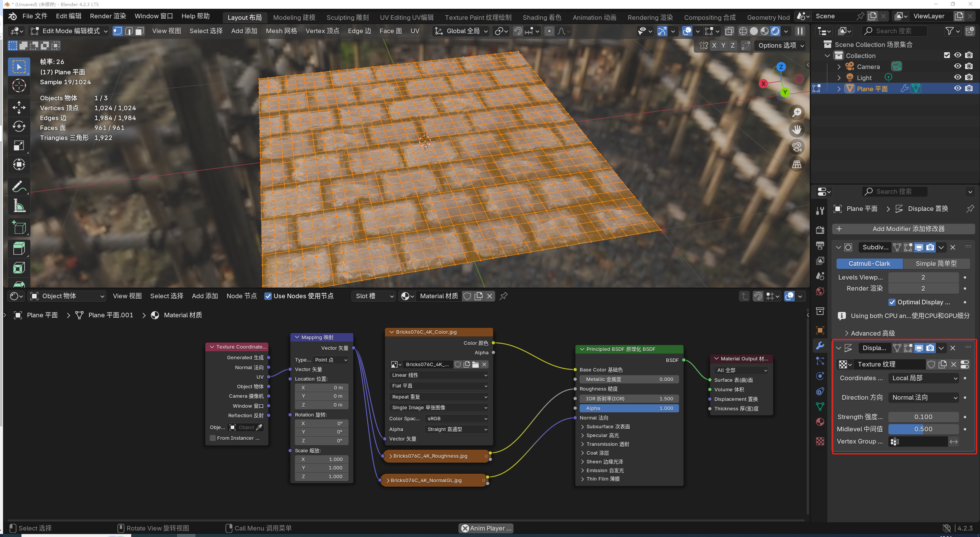980x537 pixels.
Task: Open the Texture checker properties tab
Action: 820,441
